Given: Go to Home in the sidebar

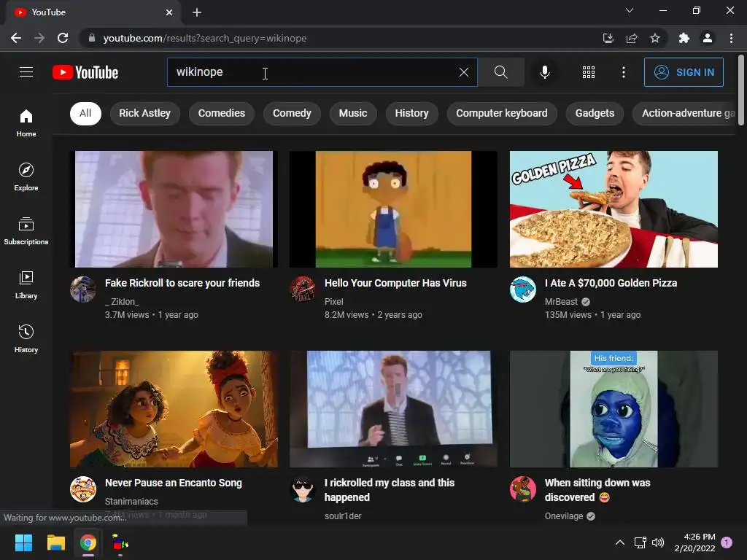Looking at the screenshot, I should 26,122.
